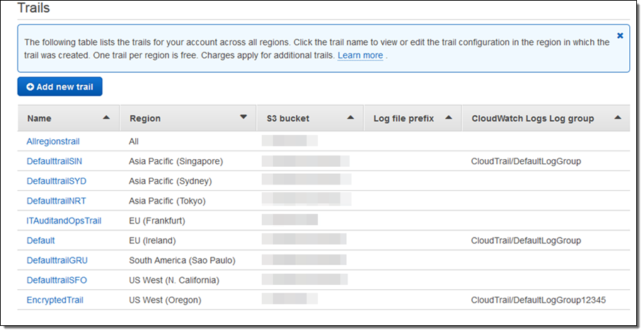The width and height of the screenshot is (644, 333).
Task: Click the Name column header
Action: pyautogui.click(x=40, y=119)
